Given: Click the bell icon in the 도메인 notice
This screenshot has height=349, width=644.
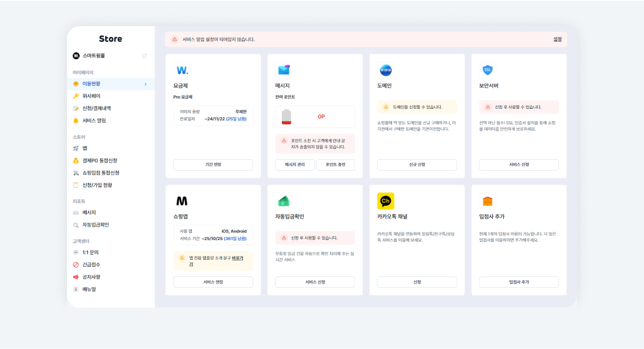Looking at the screenshot, I should point(386,107).
